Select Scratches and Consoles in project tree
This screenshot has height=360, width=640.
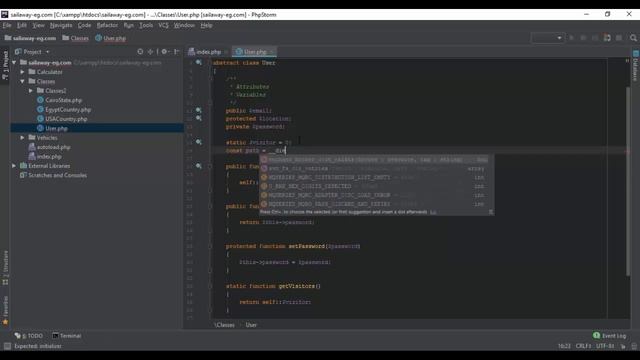click(x=57, y=175)
